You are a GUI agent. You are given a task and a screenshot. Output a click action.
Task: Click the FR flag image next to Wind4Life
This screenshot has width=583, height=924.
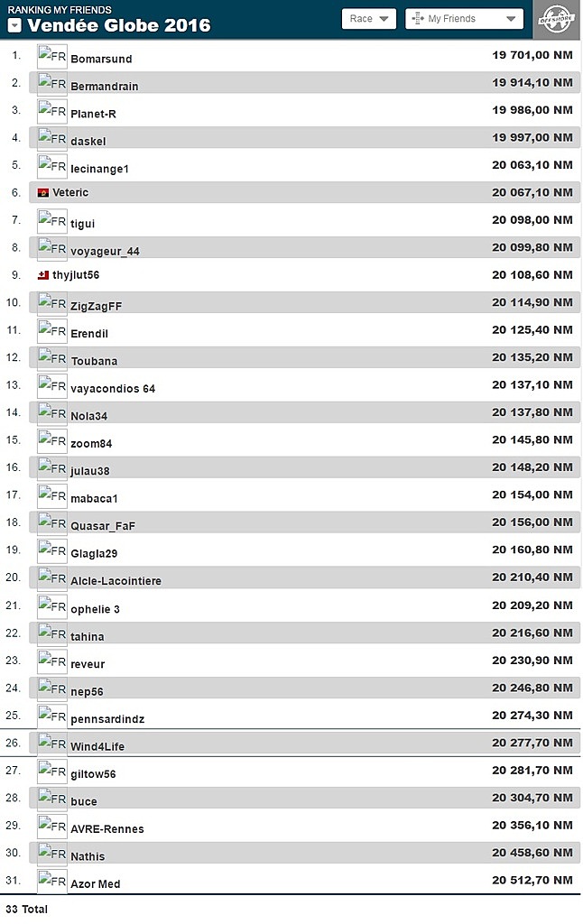(51, 744)
